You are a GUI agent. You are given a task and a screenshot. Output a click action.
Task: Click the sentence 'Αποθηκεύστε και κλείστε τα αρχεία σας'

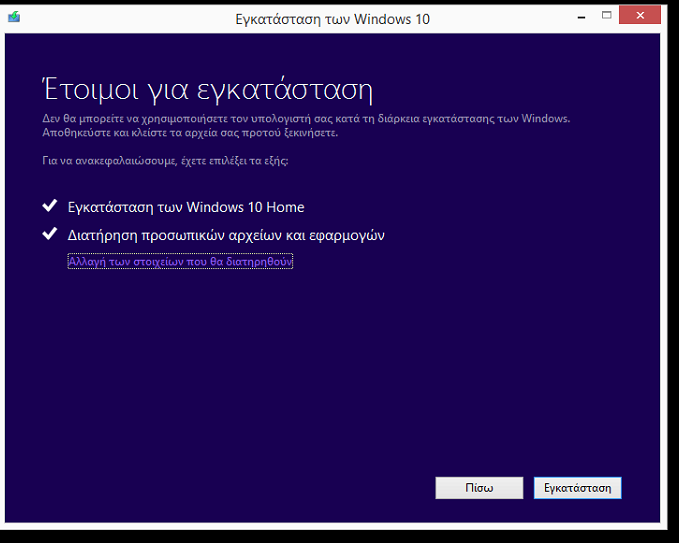pyautogui.click(x=190, y=133)
